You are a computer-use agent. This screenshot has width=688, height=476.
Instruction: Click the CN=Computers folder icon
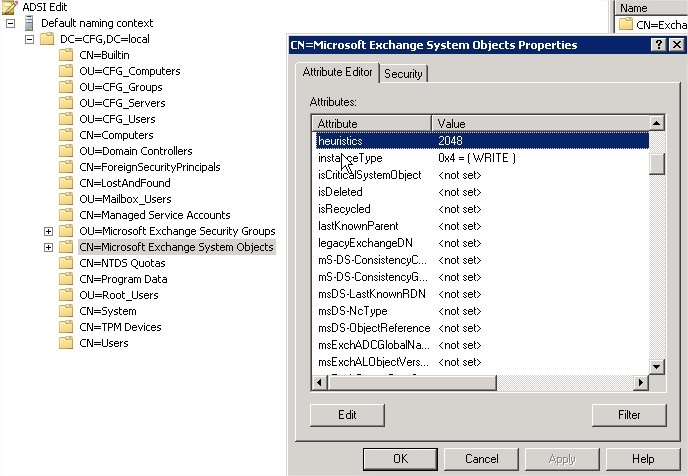tap(66, 135)
